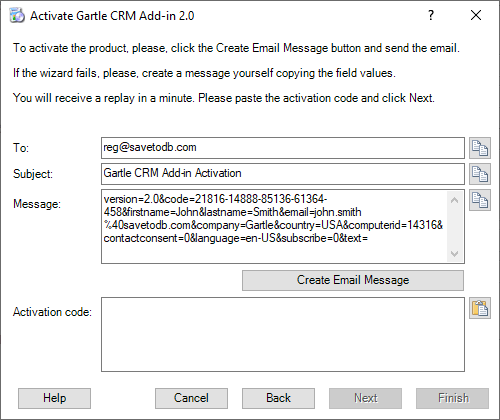Viewport: 500px width, 420px height.
Task: Copy the Message field contents
Action: tap(480, 200)
